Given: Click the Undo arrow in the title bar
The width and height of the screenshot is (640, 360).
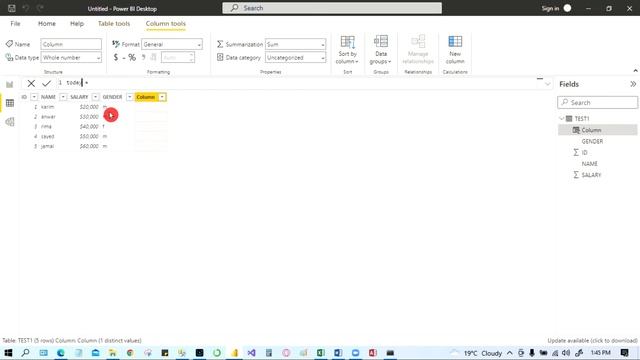Looking at the screenshot, I should point(26,8).
